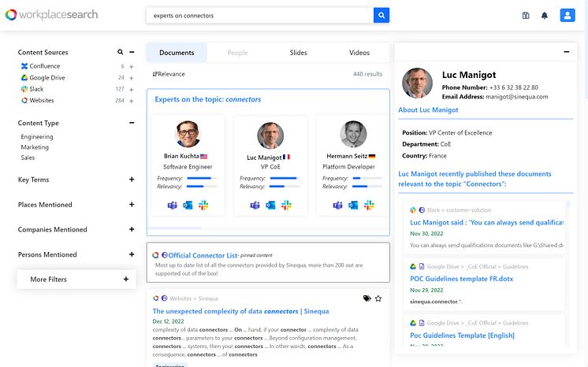This screenshot has width=588, height=367.
Task: Click the blue search magnifier button
Action: tap(381, 16)
